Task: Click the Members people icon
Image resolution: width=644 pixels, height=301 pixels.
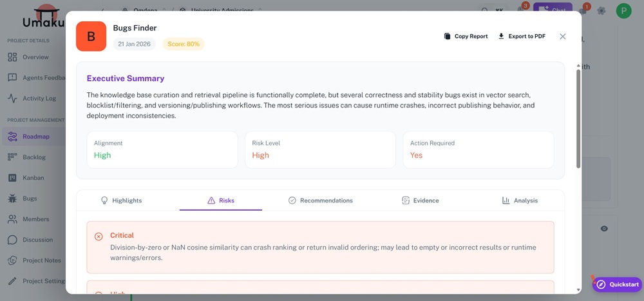Action: coord(12,219)
